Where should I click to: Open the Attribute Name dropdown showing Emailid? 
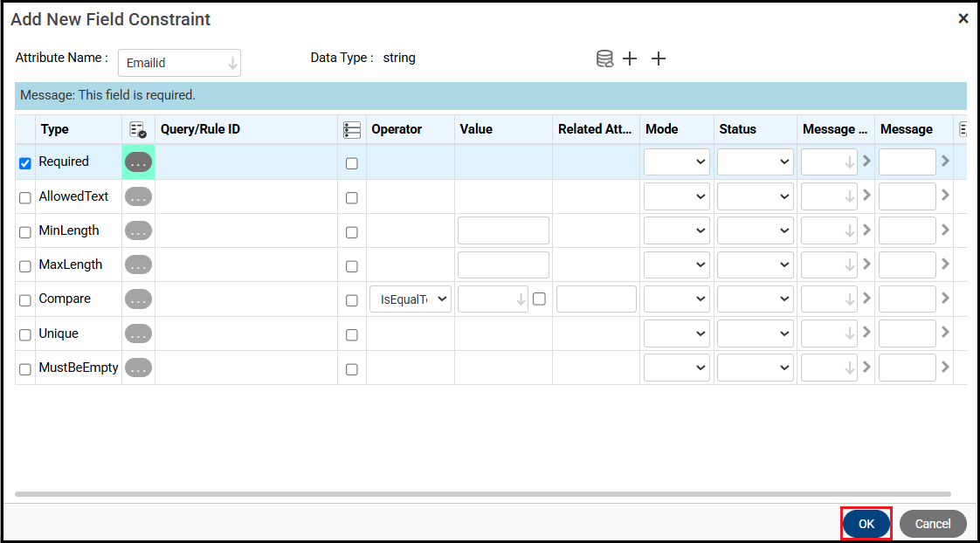click(179, 63)
